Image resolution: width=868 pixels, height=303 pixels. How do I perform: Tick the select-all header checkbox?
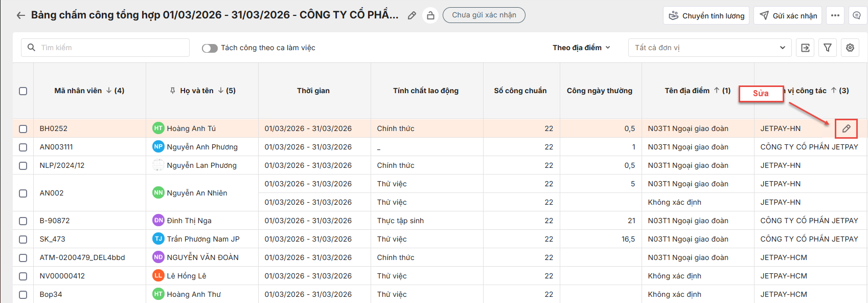point(23,91)
